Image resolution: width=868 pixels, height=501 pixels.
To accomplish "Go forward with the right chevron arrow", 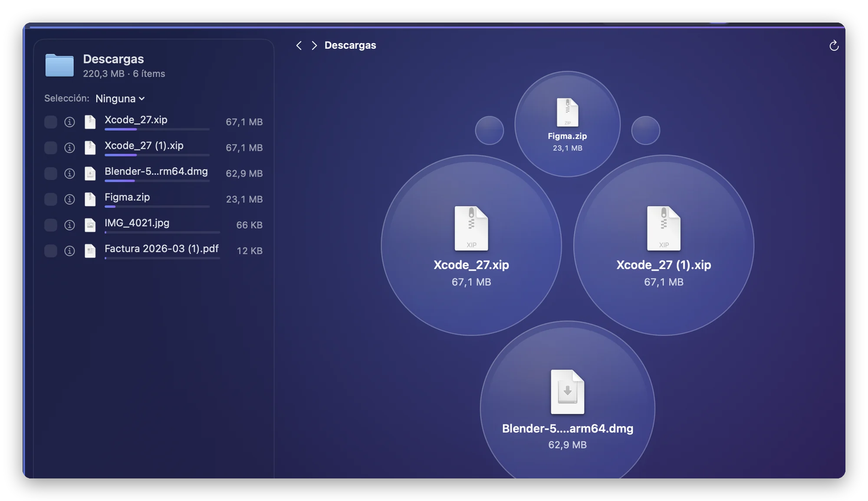I will coord(314,46).
